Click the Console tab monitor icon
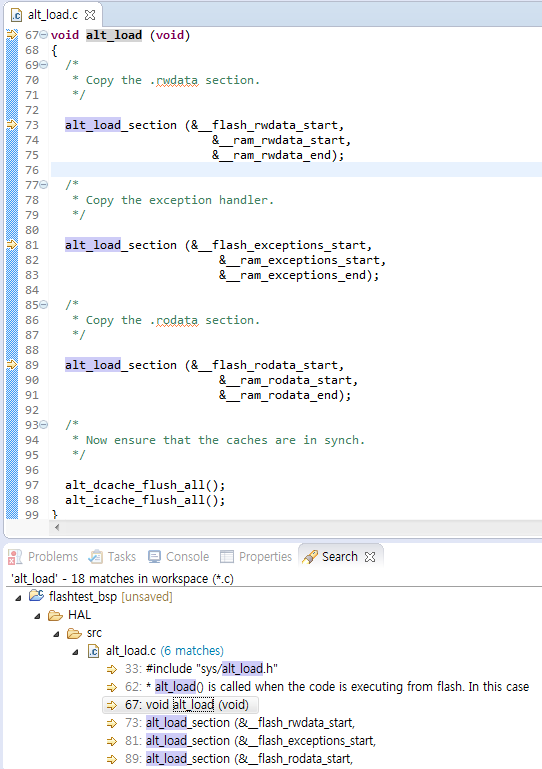The width and height of the screenshot is (542, 769). (x=155, y=557)
